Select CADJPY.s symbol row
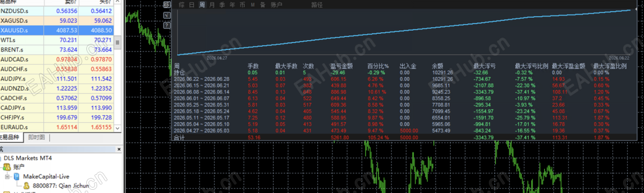The image size is (644, 193). pos(57,108)
